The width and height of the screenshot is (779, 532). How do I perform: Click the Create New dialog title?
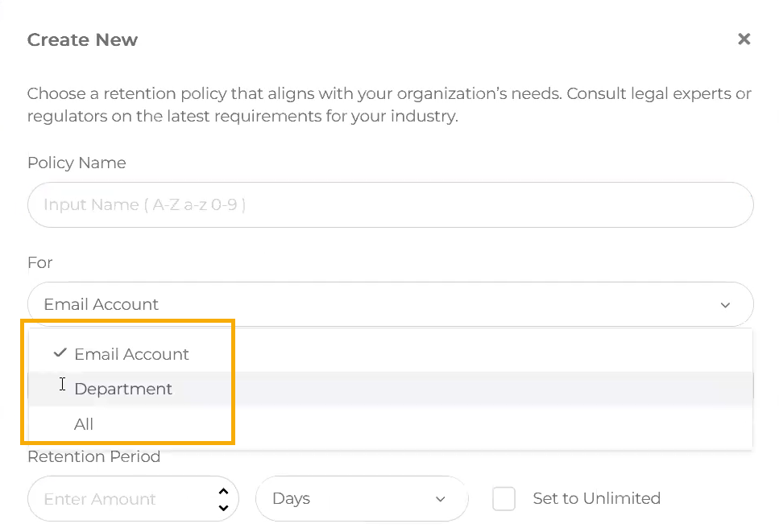click(82, 39)
